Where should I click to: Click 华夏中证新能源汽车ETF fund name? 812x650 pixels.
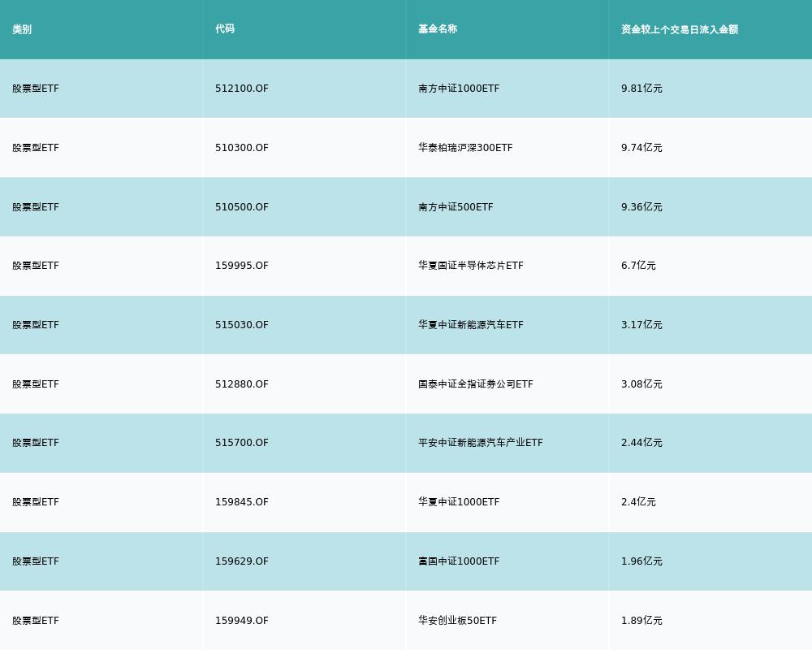pos(471,325)
